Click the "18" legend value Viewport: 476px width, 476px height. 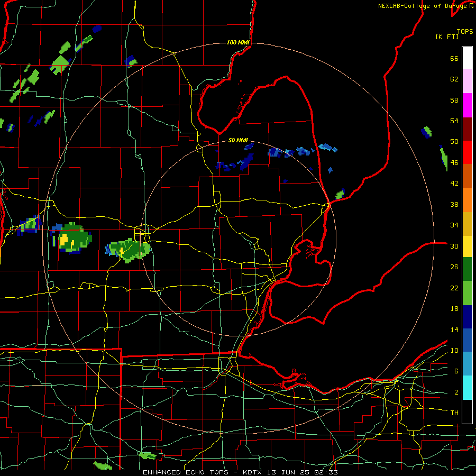[454, 309]
